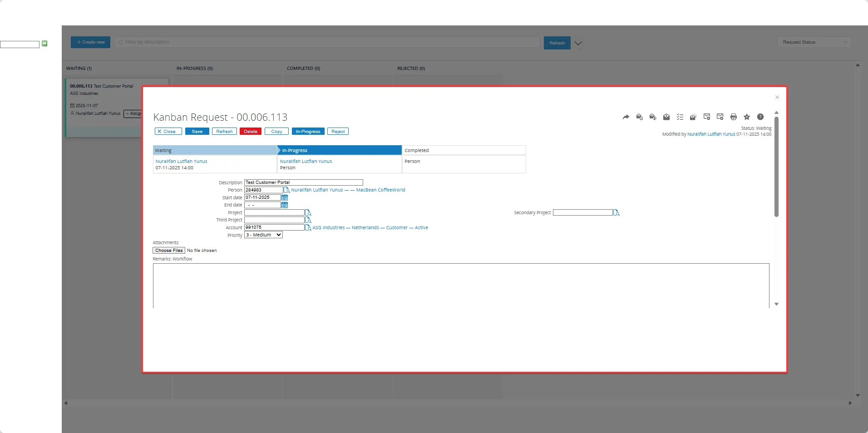Click the printer icon
This screenshot has height=433, width=868.
(x=733, y=117)
